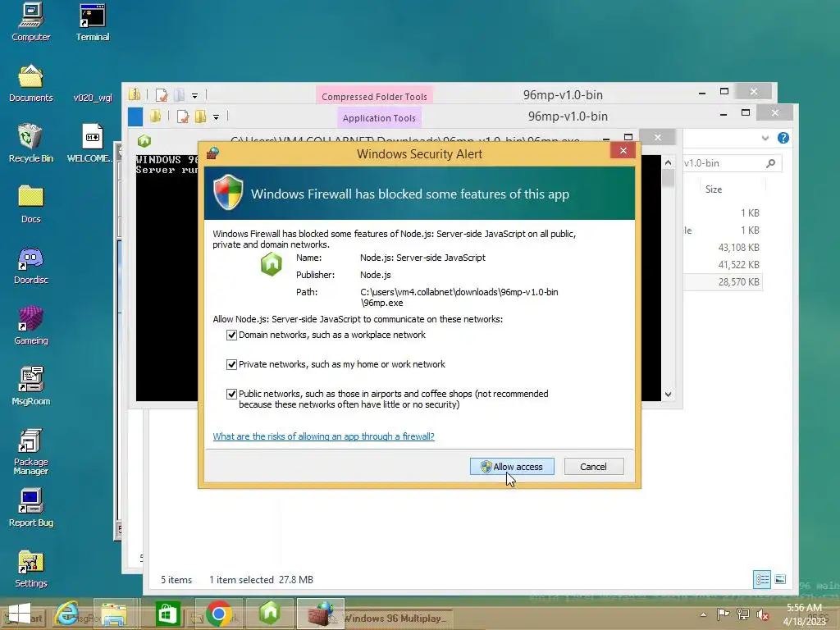
Task: Open the firewall risks help link
Action: click(323, 436)
